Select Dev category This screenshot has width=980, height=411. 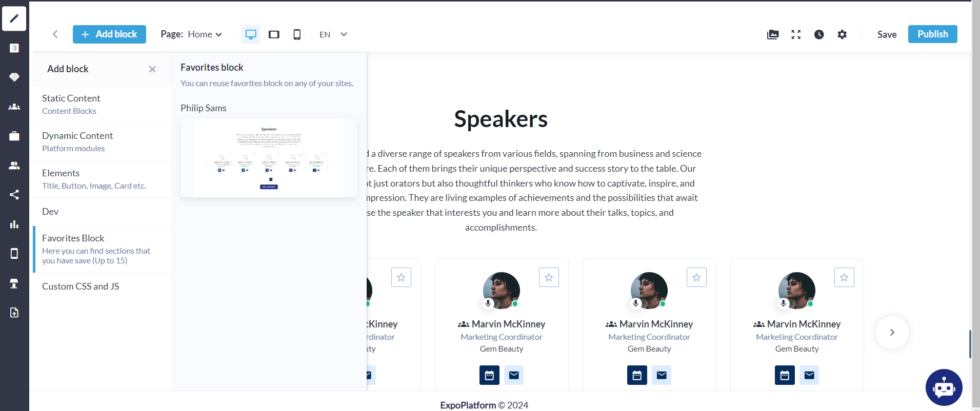(x=102, y=212)
